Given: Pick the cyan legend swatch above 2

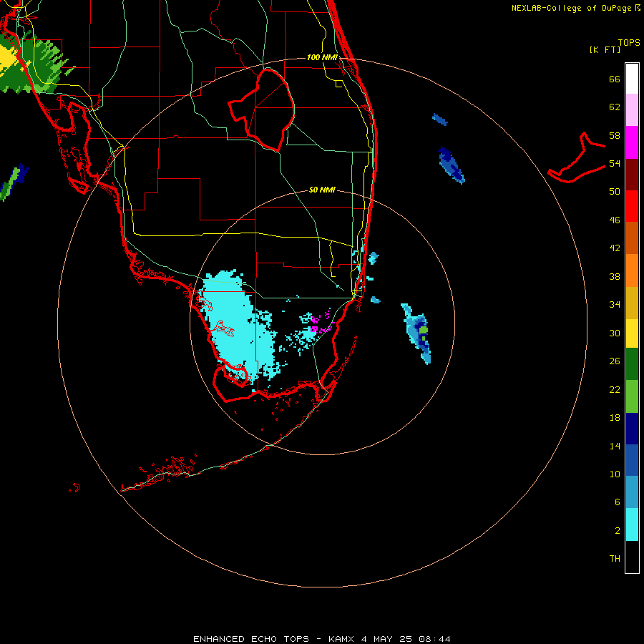Looking at the screenshot, I should tap(632, 525).
